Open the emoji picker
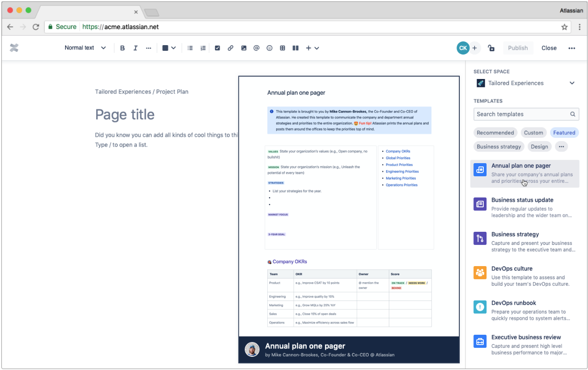Viewport: 588px width, 370px height. coord(270,48)
